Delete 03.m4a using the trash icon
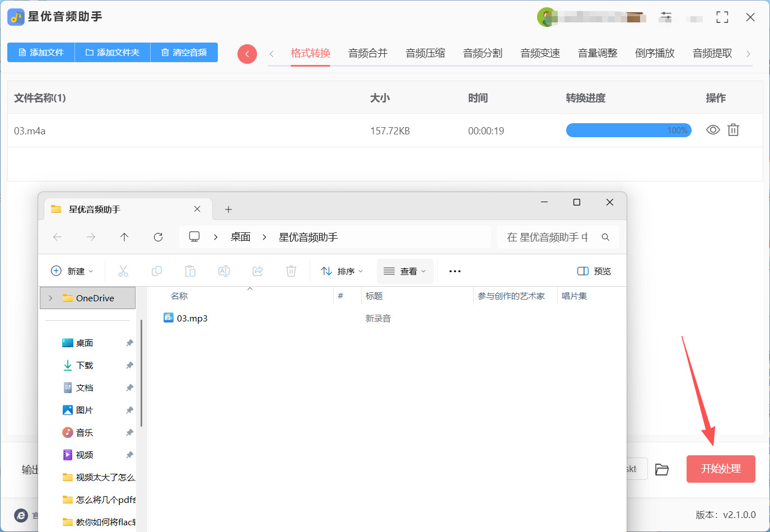The width and height of the screenshot is (770, 532). [x=733, y=130]
